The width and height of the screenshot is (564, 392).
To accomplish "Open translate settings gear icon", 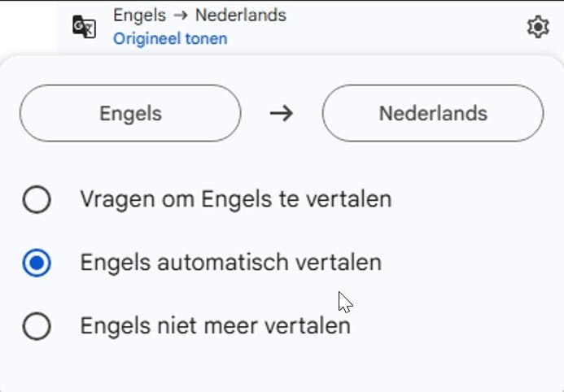I will [538, 27].
